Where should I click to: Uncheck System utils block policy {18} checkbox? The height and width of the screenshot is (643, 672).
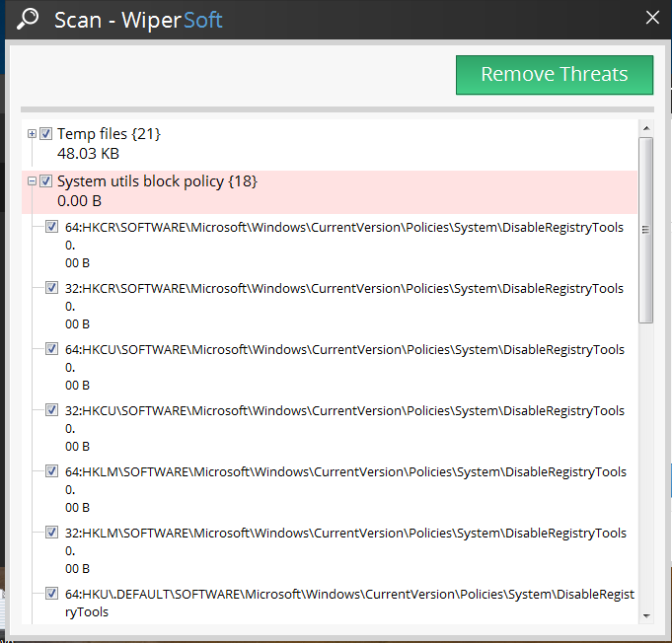point(45,181)
